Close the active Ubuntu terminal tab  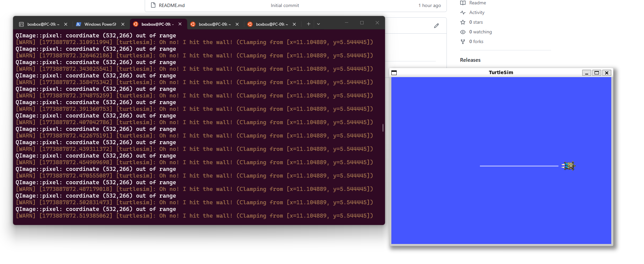(180, 24)
